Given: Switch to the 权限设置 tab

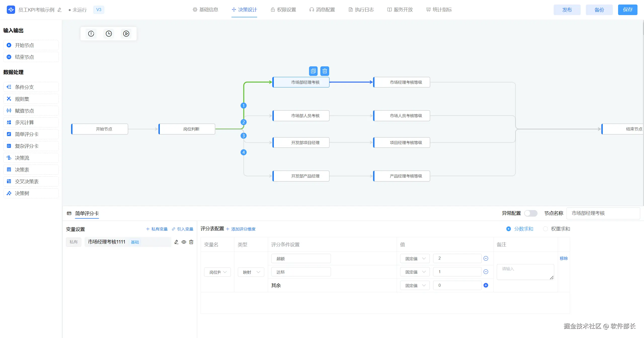Looking at the screenshot, I should (283, 10).
